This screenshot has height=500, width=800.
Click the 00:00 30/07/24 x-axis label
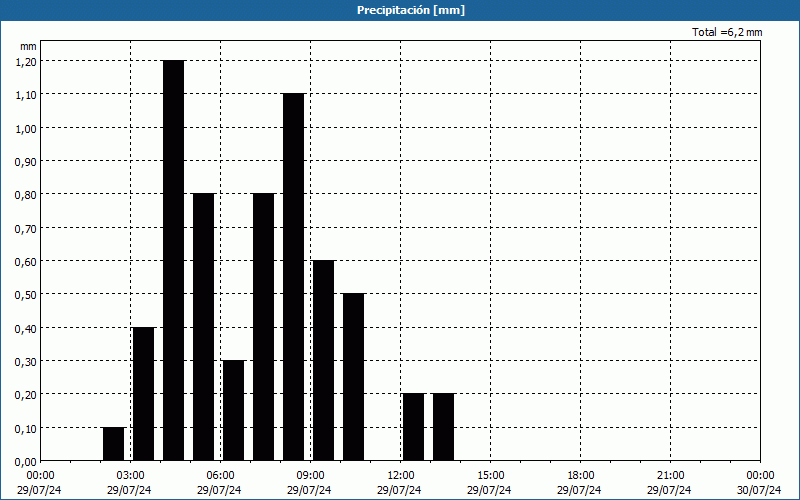(x=759, y=483)
